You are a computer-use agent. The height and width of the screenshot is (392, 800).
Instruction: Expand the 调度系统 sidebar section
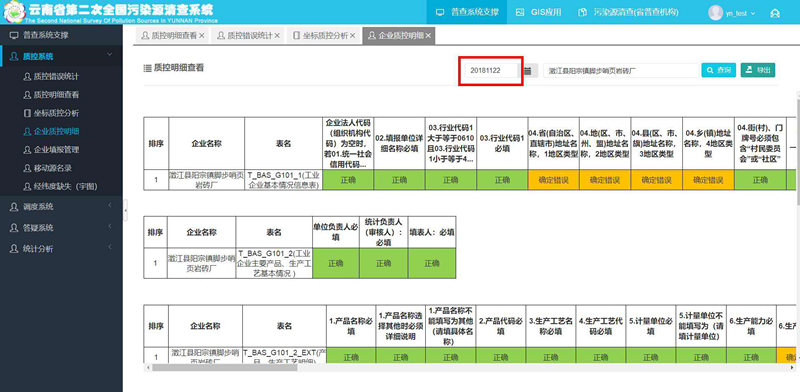coord(61,207)
